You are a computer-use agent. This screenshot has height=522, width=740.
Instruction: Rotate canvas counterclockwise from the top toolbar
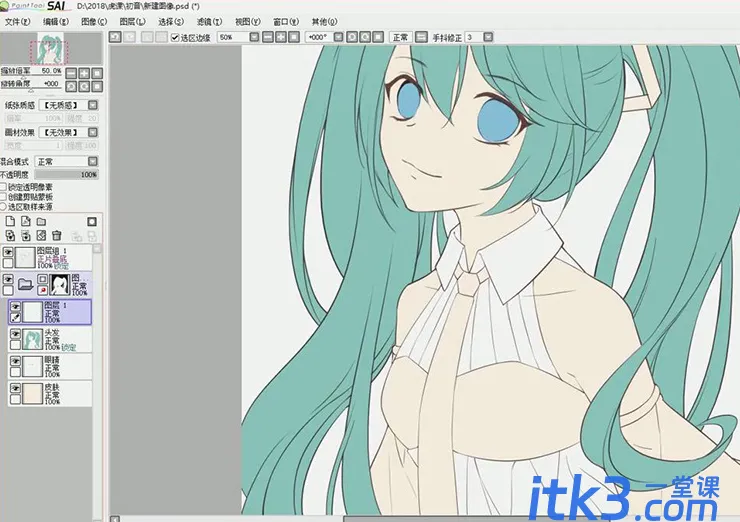point(352,37)
